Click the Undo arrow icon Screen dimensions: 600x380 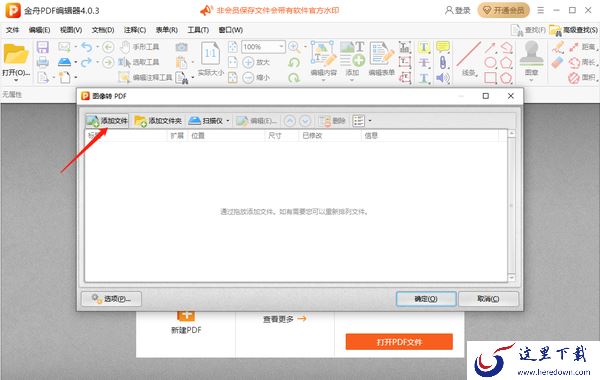click(x=87, y=47)
